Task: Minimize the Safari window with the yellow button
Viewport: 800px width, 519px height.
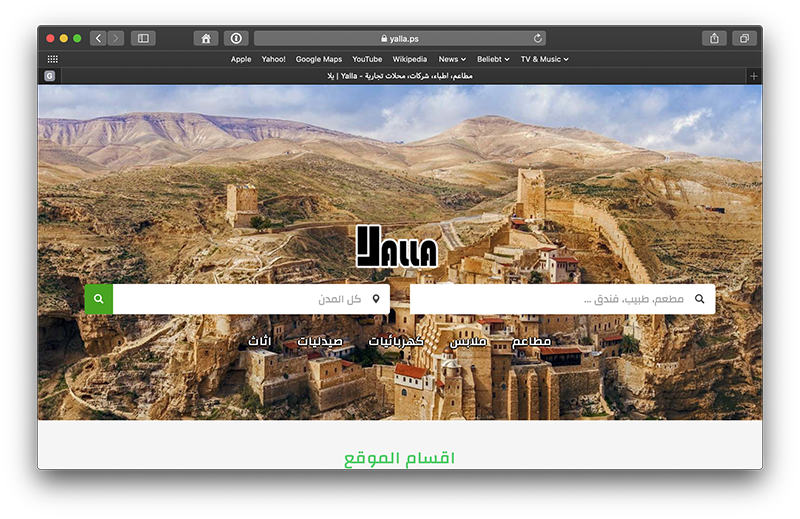Action: click(64, 38)
